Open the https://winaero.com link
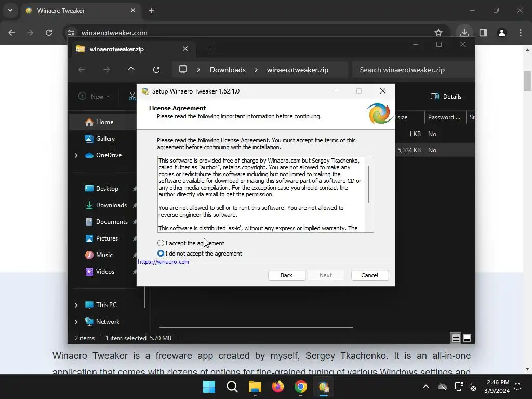The image size is (532, 399). click(163, 262)
